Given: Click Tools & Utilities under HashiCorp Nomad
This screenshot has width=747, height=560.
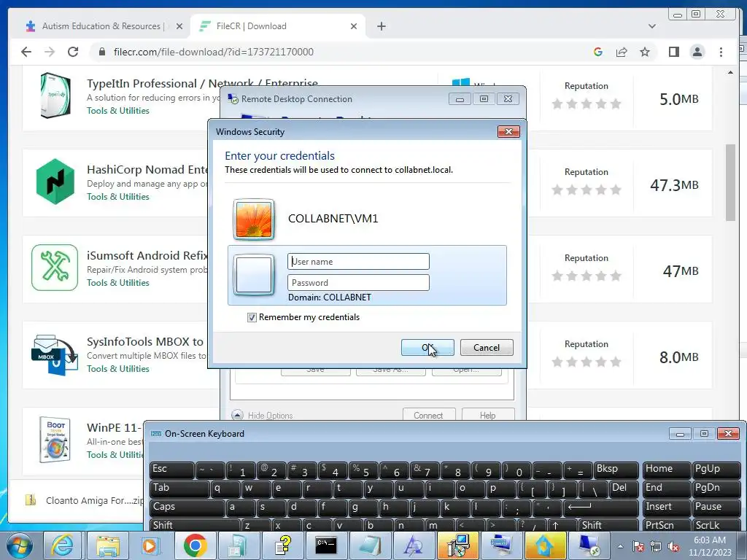Looking at the screenshot, I should tap(117, 197).
